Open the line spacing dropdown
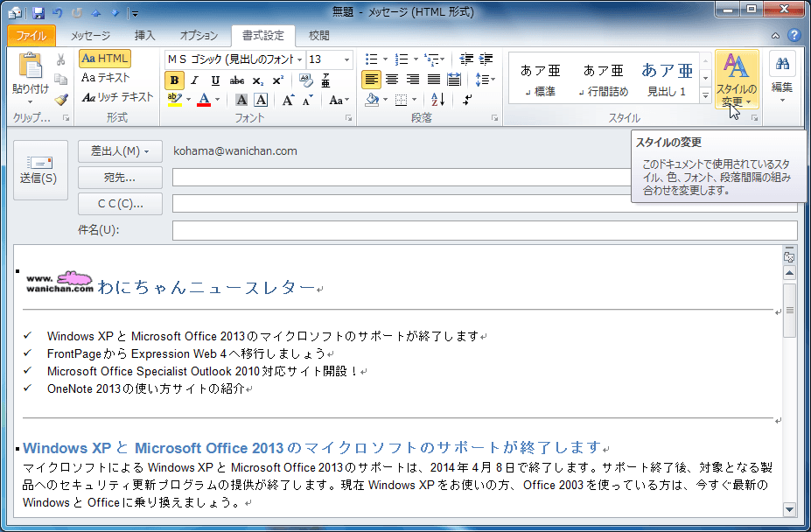 click(485, 80)
